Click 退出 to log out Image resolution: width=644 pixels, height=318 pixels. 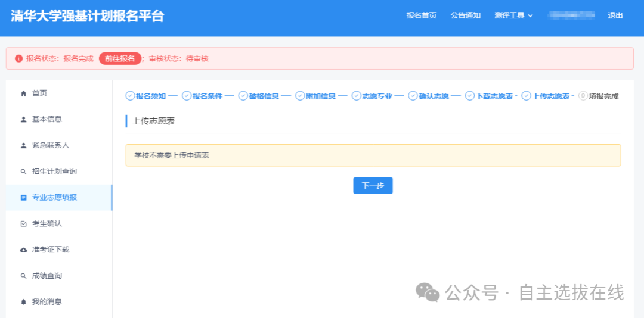[615, 15]
